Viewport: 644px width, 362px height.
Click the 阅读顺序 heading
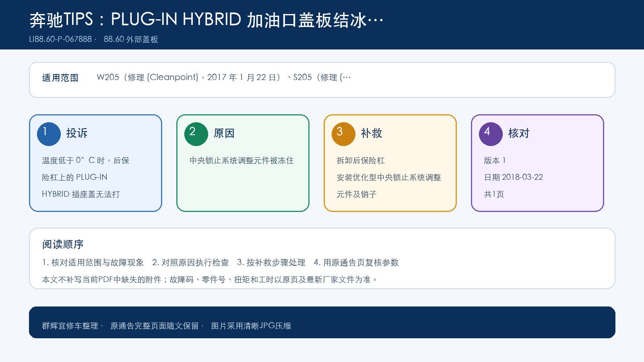click(63, 244)
